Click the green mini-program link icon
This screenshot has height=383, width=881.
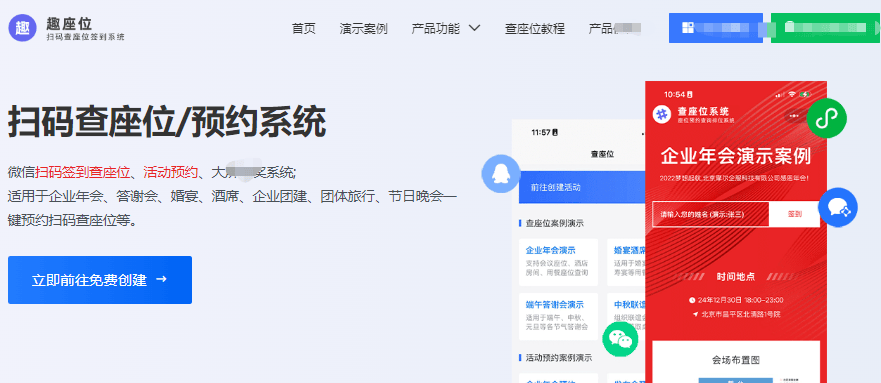coord(826,118)
